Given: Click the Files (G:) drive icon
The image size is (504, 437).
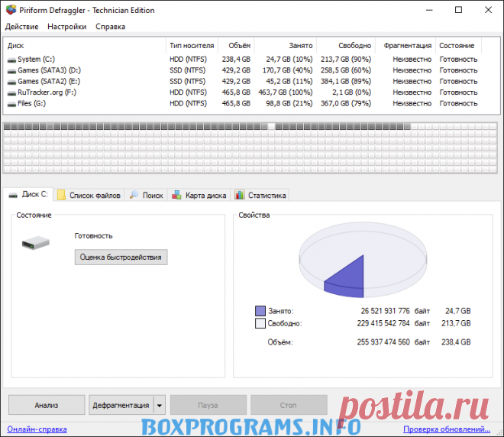Looking at the screenshot, I should click(12, 104).
